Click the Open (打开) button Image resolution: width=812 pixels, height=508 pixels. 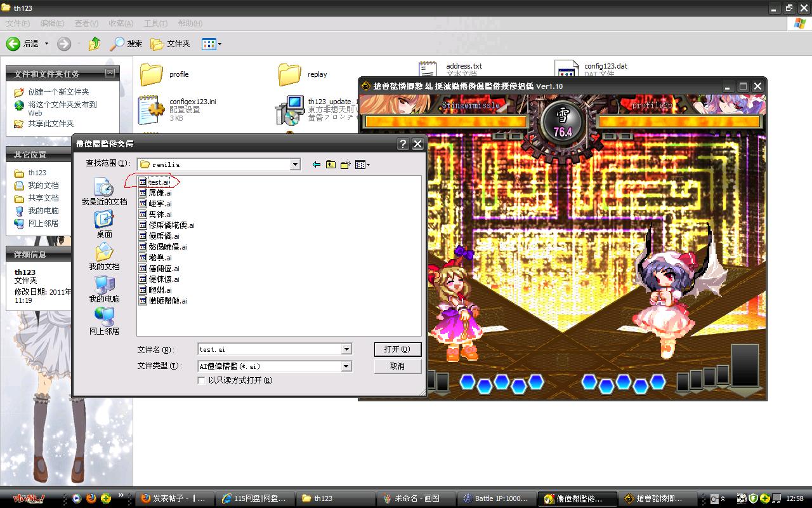[397, 349]
